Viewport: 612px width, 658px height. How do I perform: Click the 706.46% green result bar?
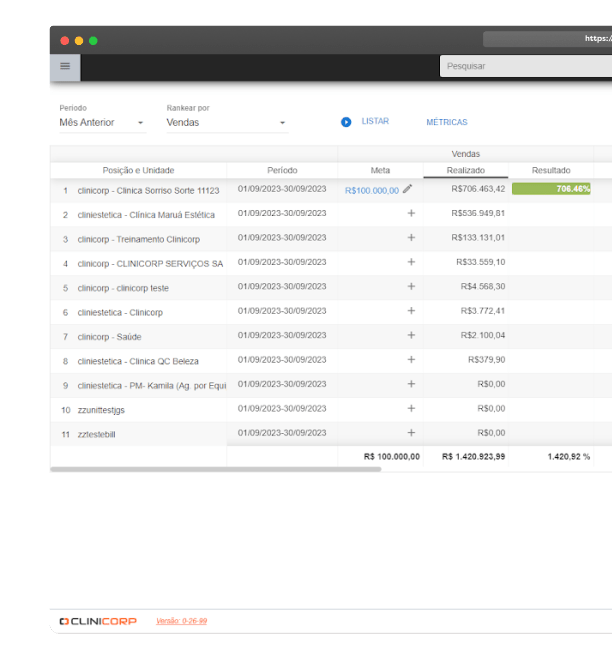pos(551,189)
